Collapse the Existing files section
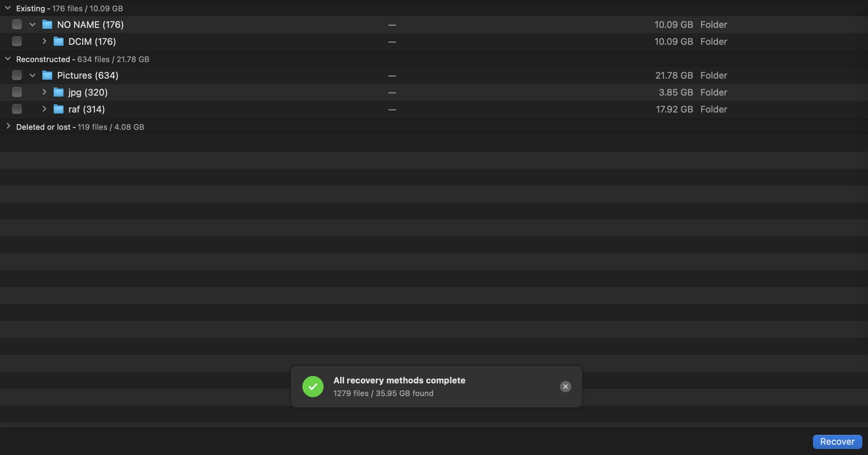Screen dimensions: 868x455 click(7, 7)
